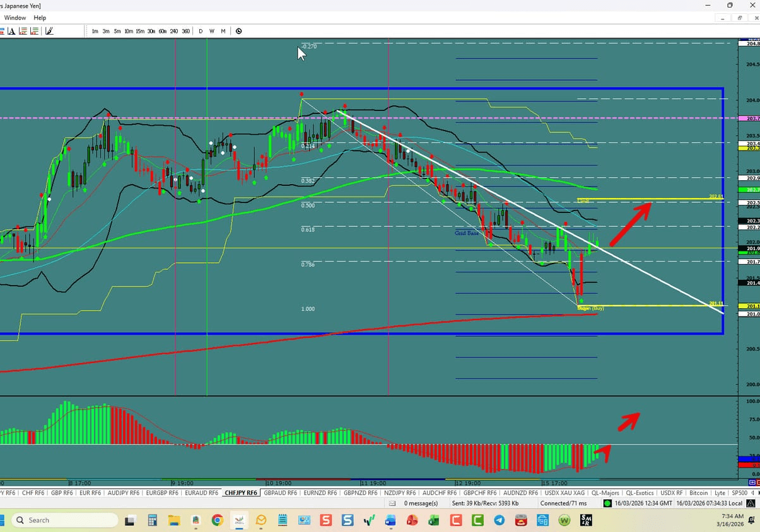Switch to the Bitcoin tab
760x532 pixels.
tap(698, 492)
